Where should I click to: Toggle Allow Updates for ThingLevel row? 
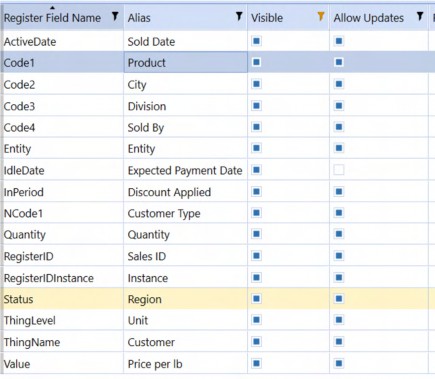point(339,320)
